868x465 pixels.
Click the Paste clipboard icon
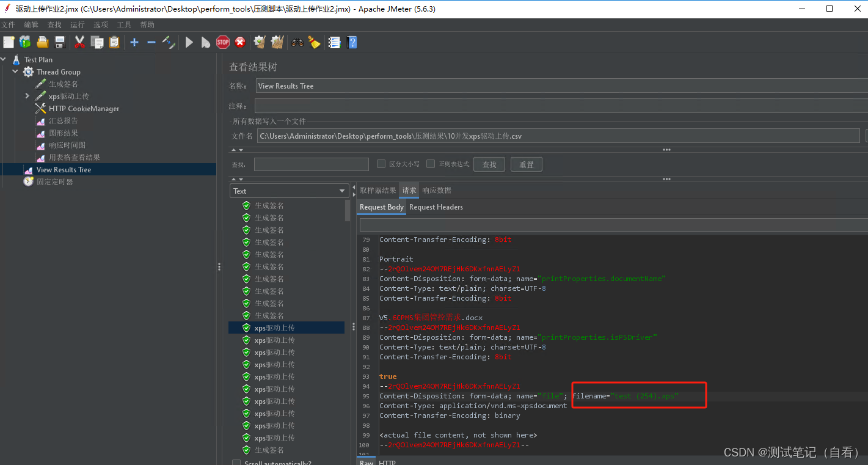[114, 42]
